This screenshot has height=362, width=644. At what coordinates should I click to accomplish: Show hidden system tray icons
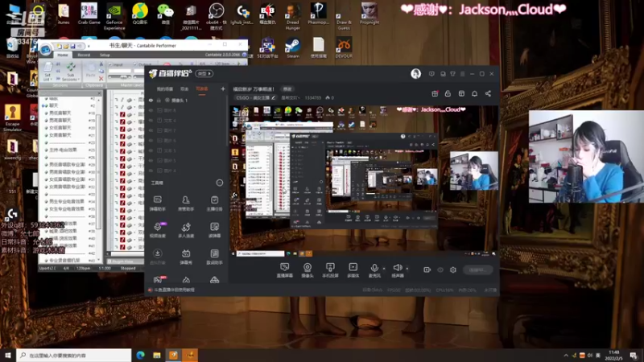tap(566, 356)
